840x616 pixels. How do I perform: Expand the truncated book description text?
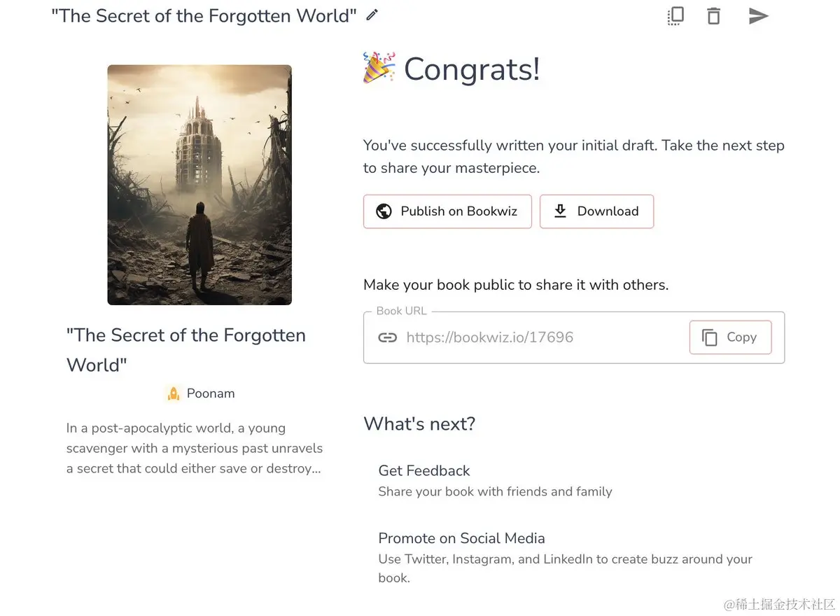click(195, 448)
